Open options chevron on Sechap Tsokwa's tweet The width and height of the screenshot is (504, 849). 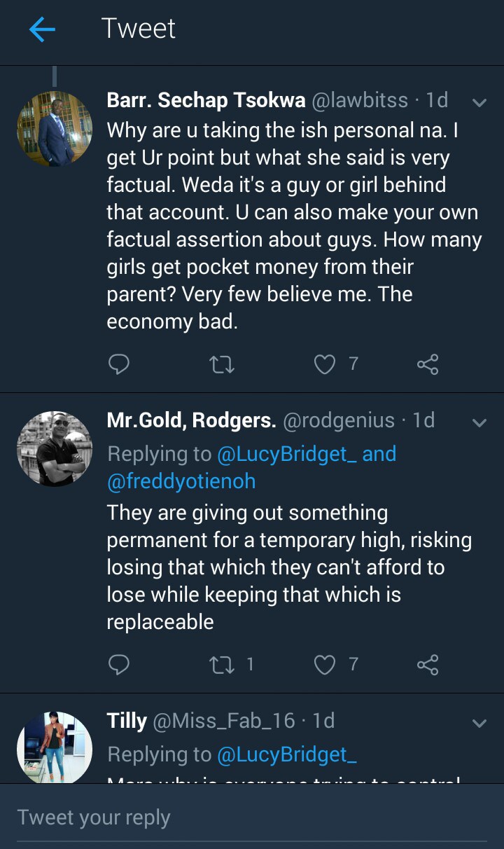click(x=479, y=102)
